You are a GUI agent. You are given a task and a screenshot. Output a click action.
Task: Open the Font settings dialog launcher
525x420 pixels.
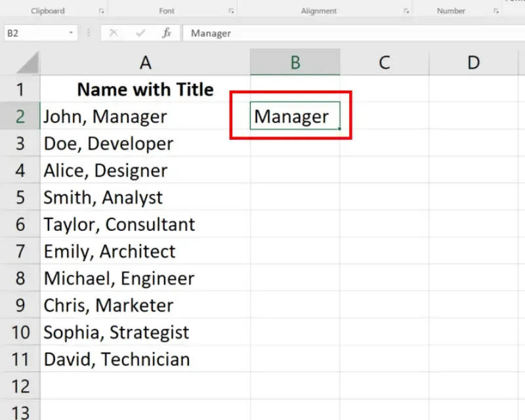tap(232, 11)
